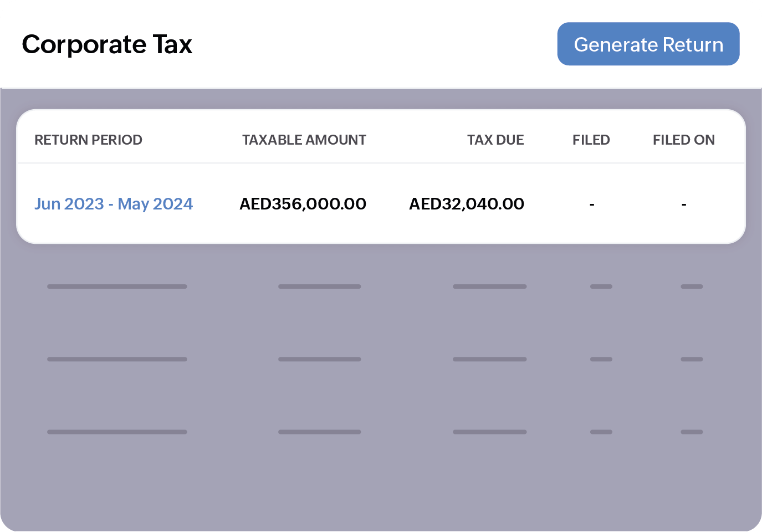Click the second placeholder tax due bar
Screen dimensions: 762x532
490,359
